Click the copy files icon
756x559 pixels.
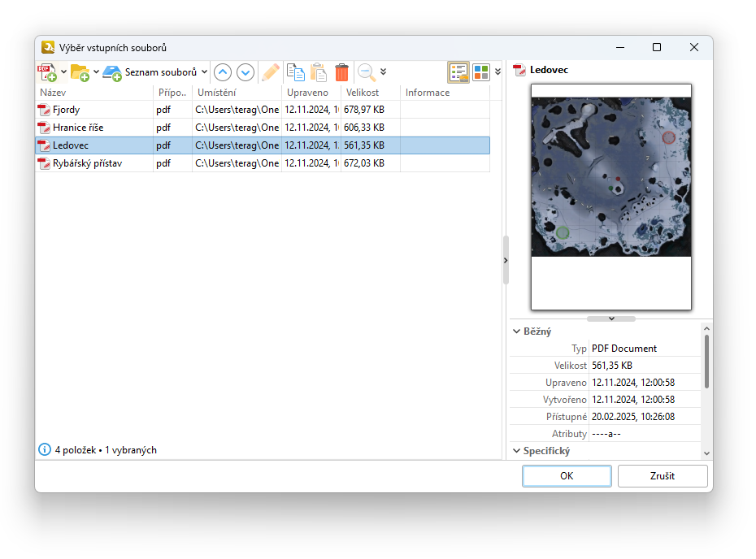click(296, 72)
